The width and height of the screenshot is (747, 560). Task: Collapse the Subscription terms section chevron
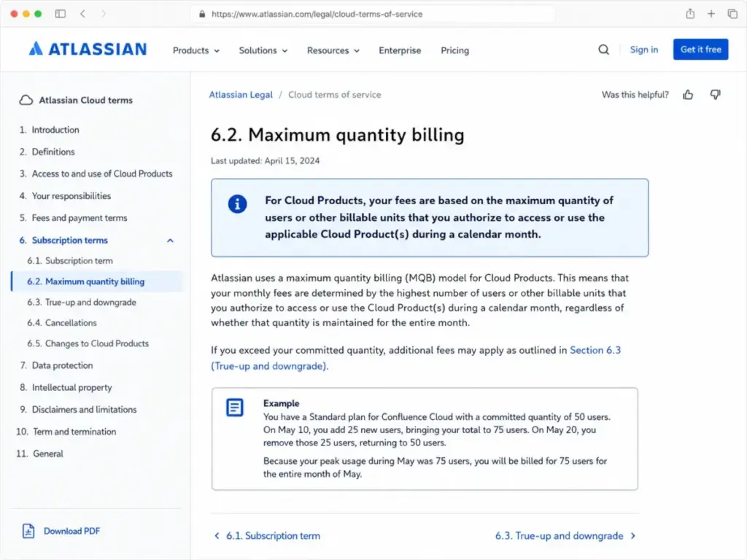170,241
